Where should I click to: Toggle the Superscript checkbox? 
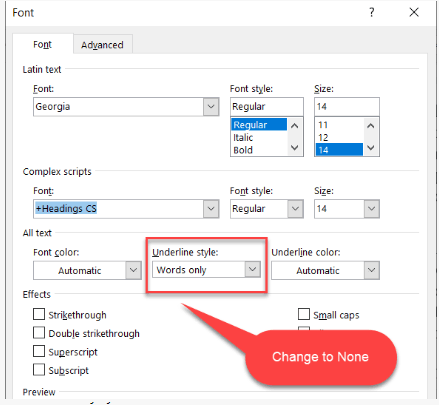(x=39, y=351)
